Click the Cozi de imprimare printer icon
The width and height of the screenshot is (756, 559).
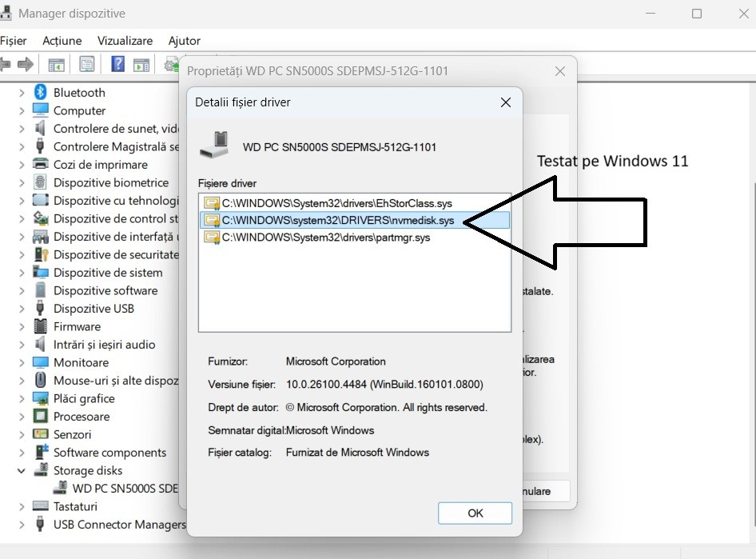[41, 164]
